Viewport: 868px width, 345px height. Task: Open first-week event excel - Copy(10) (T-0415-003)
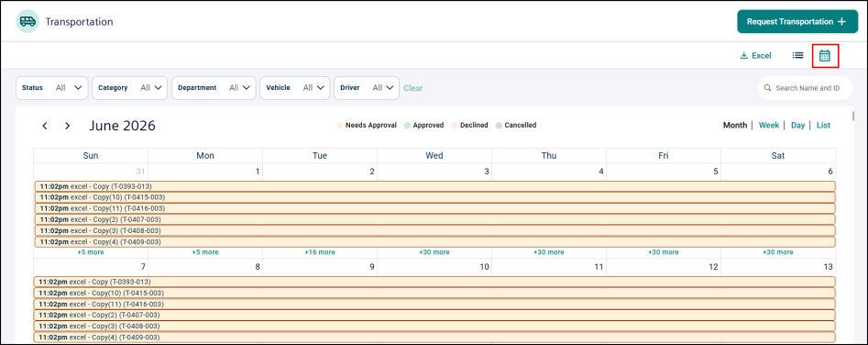(435, 197)
